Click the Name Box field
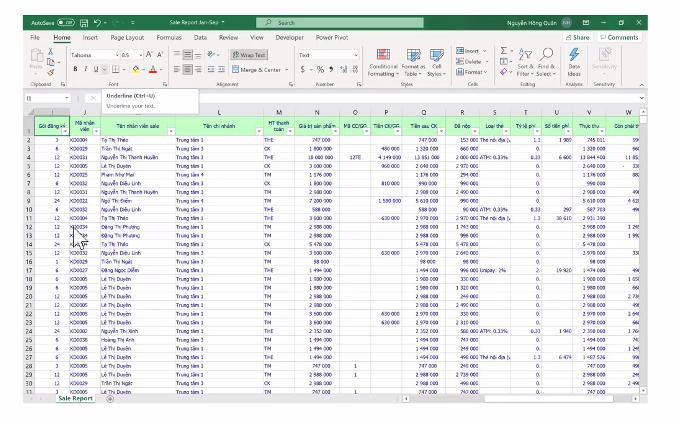Viewport: 679px width, 423px height. (47, 98)
